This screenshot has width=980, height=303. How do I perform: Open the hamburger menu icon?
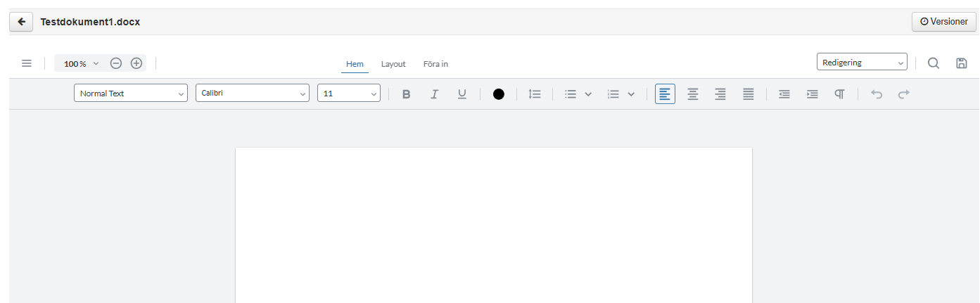click(27, 63)
